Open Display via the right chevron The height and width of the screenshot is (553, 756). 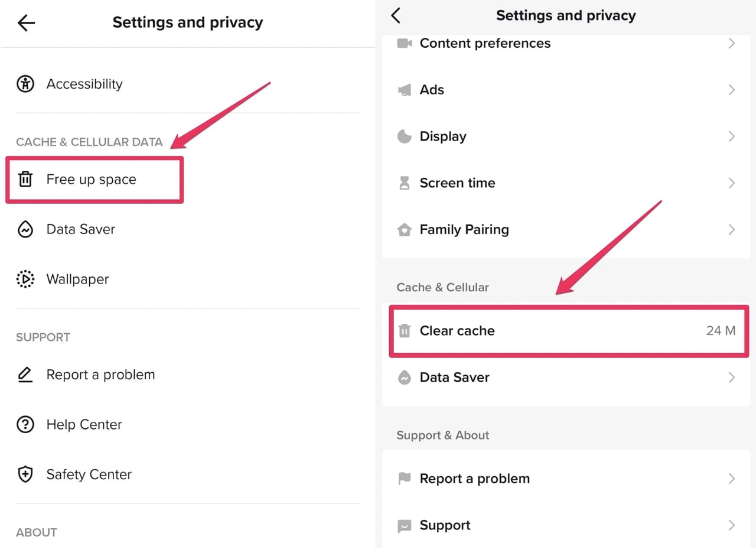point(731,136)
